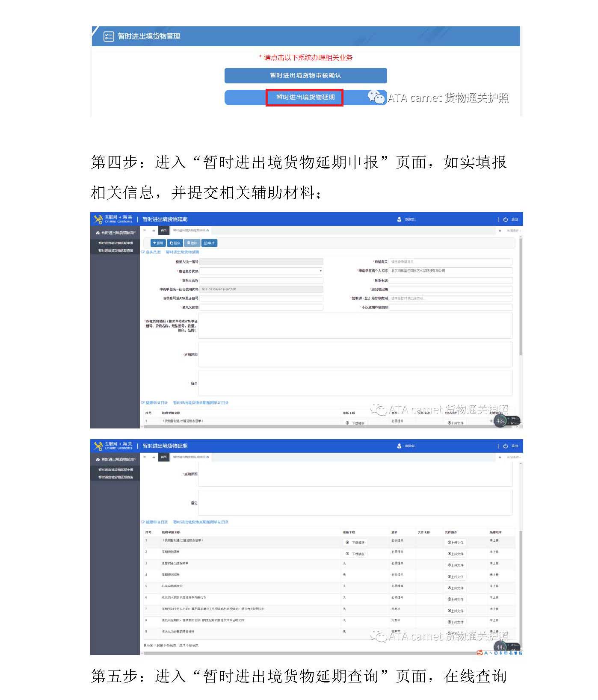Click the vertical scrollbar of the first form
Screen dimensions: 598x700
coord(521,299)
